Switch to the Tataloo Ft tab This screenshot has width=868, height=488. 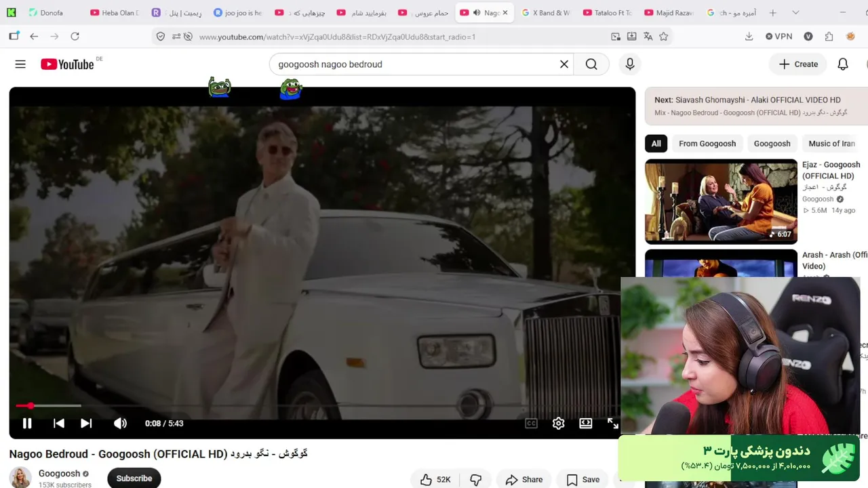(x=607, y=13)
